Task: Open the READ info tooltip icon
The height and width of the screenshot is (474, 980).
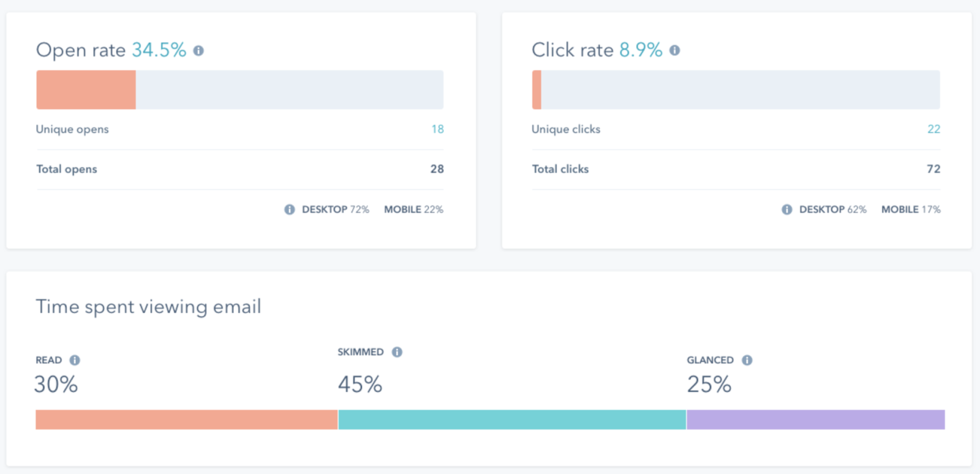Action: 75,360
